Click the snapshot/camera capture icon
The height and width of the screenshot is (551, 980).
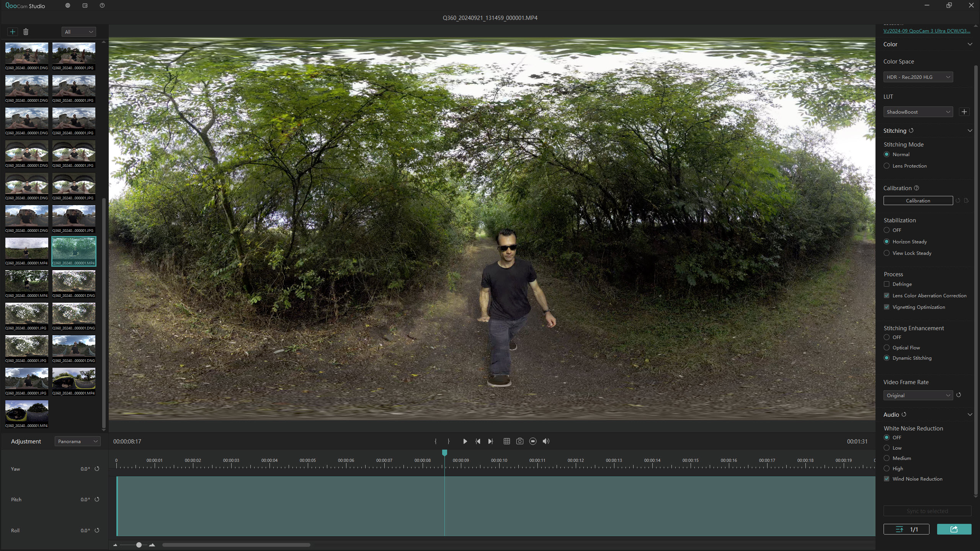point(519,441)
